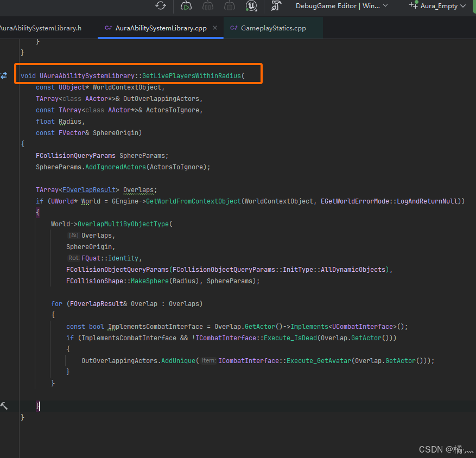Click the UObject* type in first parameter
The width and height of the screenshot is (476, 458).
74,87
